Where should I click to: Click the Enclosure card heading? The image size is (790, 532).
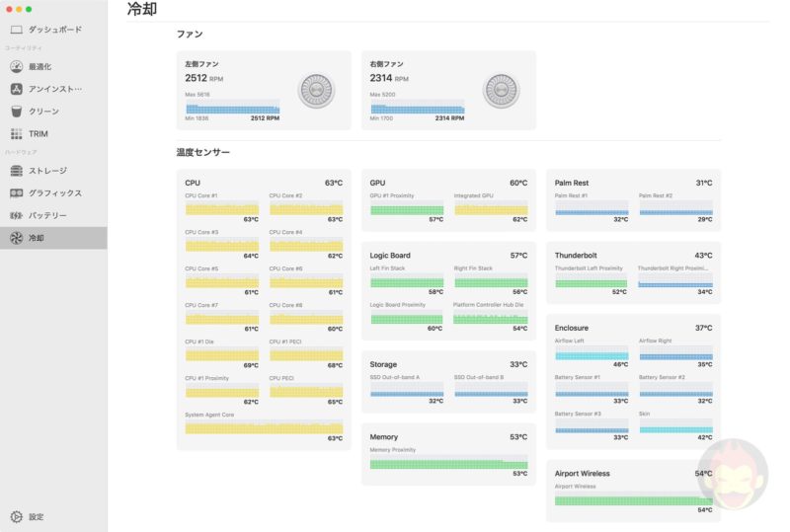572,328
